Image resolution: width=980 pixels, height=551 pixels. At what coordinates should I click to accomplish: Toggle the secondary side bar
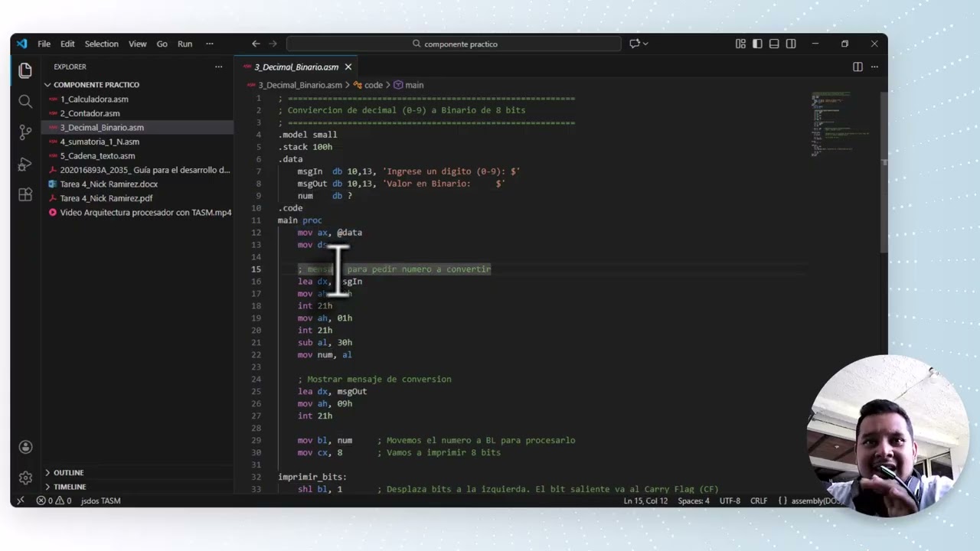[791, 44]
